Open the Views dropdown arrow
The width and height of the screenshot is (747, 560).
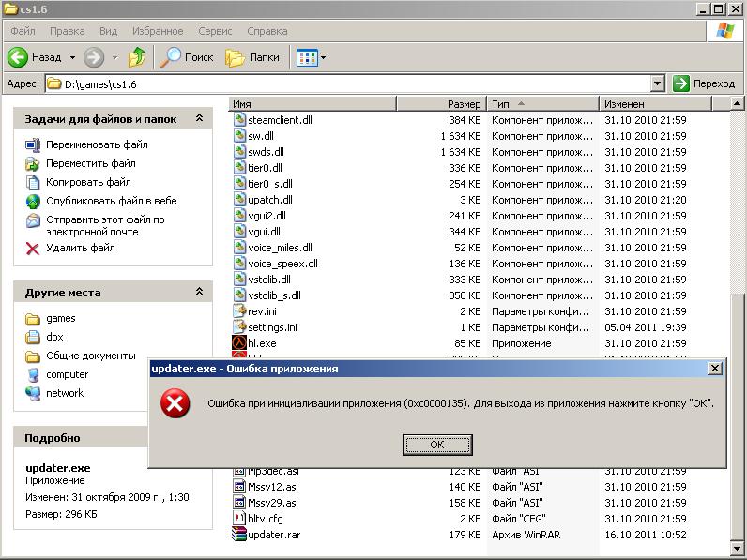324,57
